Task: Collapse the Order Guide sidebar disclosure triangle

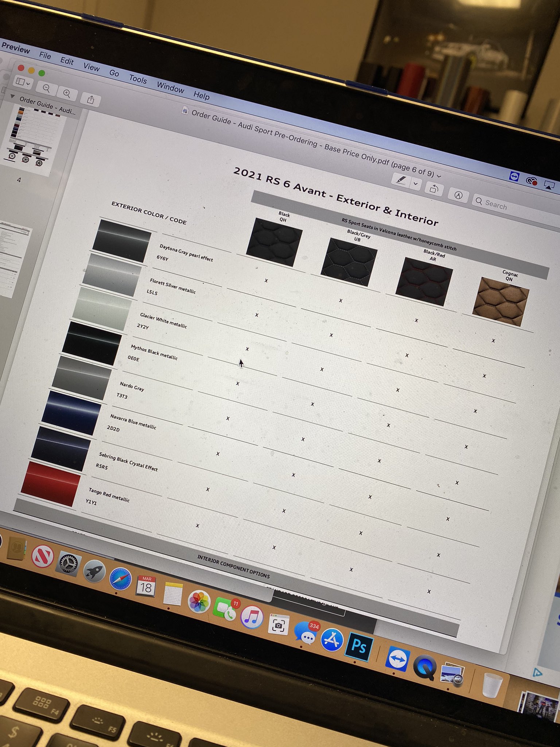Action: 13,97
